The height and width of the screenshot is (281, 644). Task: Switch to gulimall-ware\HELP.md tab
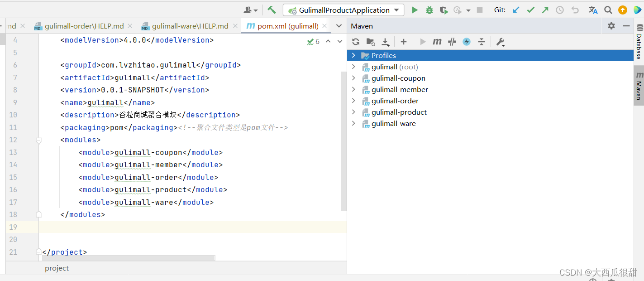tap(190, 26)
